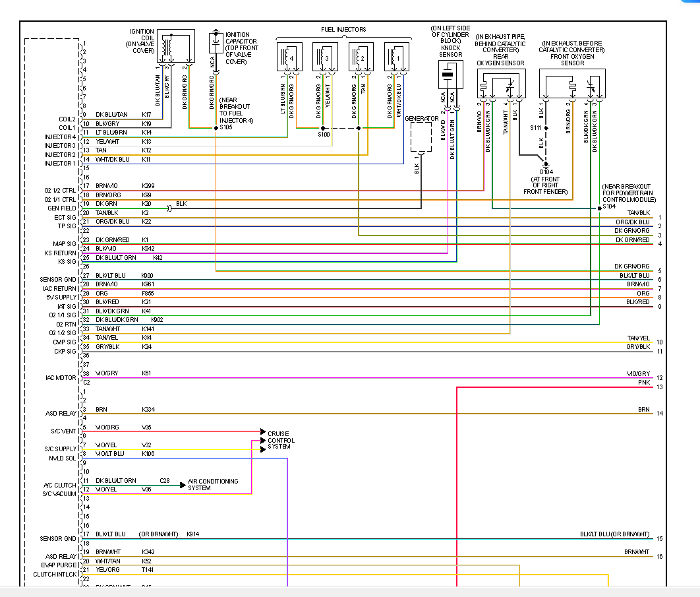
Task: Click the G104 ground point
Action: coord(546,165)
